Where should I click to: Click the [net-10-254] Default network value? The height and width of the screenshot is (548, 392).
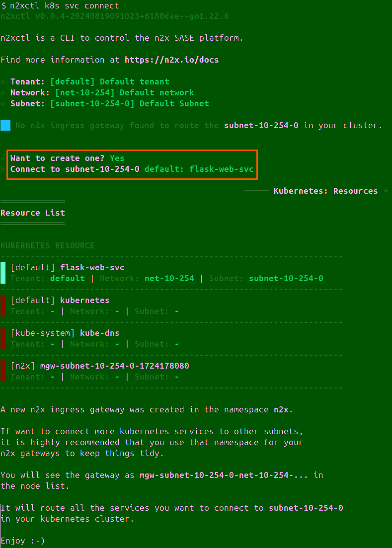tap(124, 92)
